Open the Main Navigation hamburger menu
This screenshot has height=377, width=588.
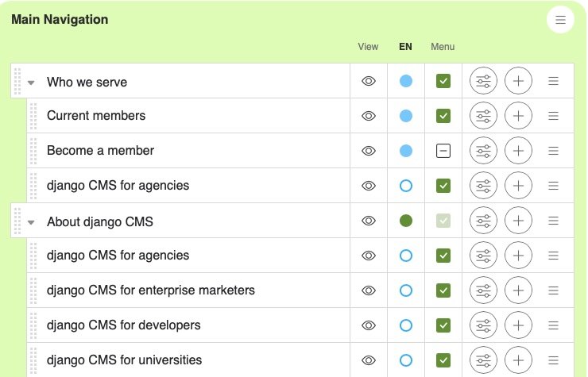560,20
